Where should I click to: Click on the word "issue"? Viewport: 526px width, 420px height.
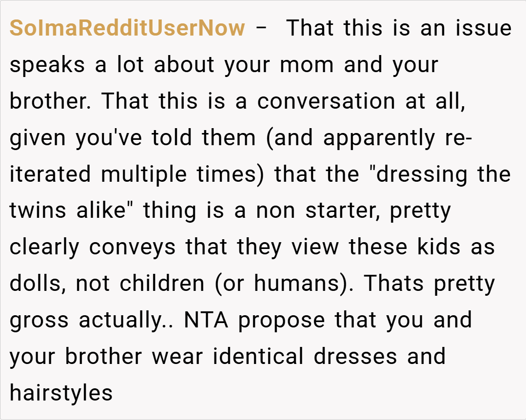[x=483, y=28]
